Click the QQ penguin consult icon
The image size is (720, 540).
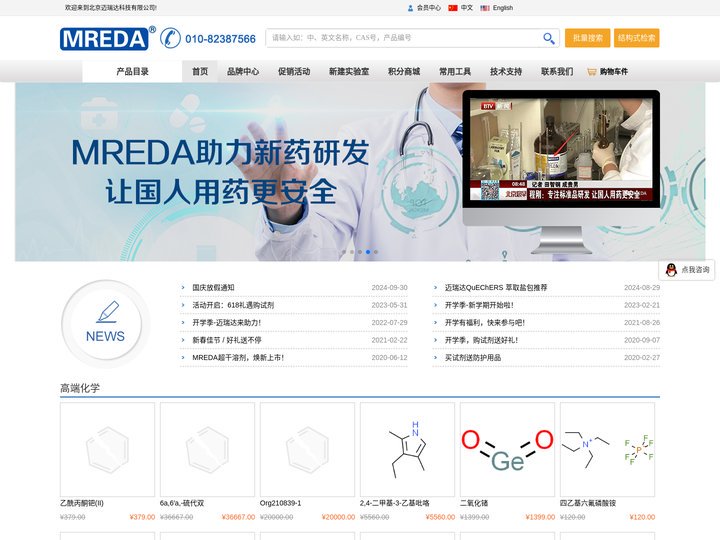[671, 270]
